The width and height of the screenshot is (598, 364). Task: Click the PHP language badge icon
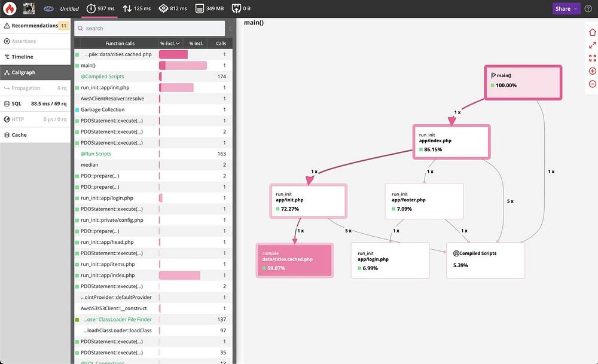click(48, 8)
